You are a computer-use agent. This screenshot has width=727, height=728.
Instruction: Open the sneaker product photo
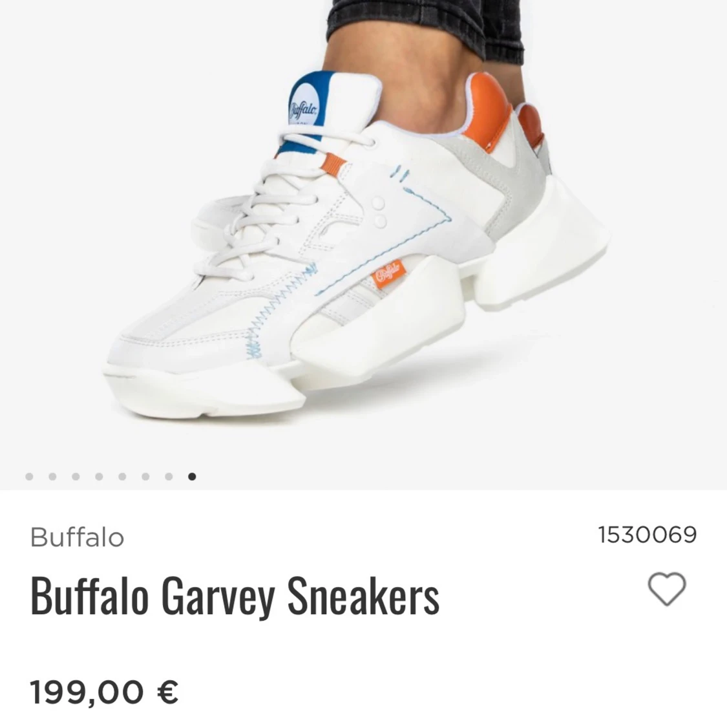pos(363,232)
